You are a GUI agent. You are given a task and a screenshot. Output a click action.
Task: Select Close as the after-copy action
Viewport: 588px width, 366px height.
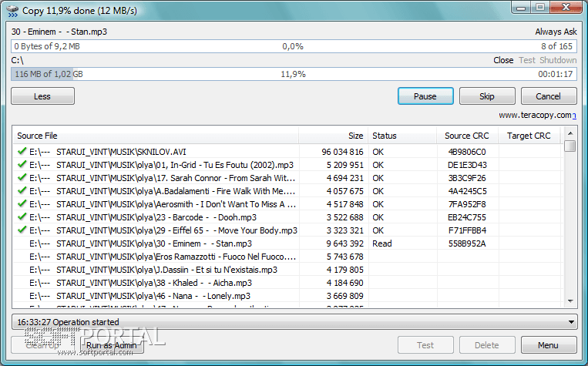pyautogui.click(x=503, y=60)
